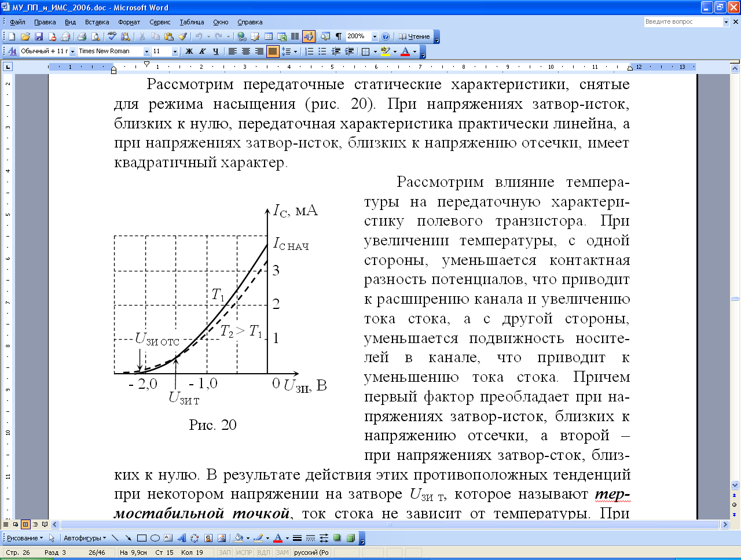Toggle italic formatting К
The width and height of the screenshot is (741, 560).
202,51
